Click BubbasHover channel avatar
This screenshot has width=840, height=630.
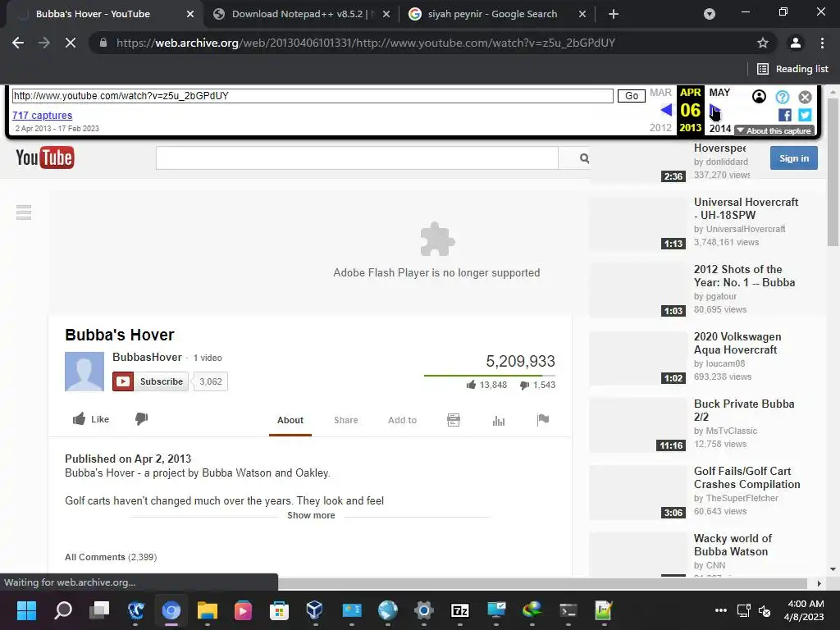(84, 372)
